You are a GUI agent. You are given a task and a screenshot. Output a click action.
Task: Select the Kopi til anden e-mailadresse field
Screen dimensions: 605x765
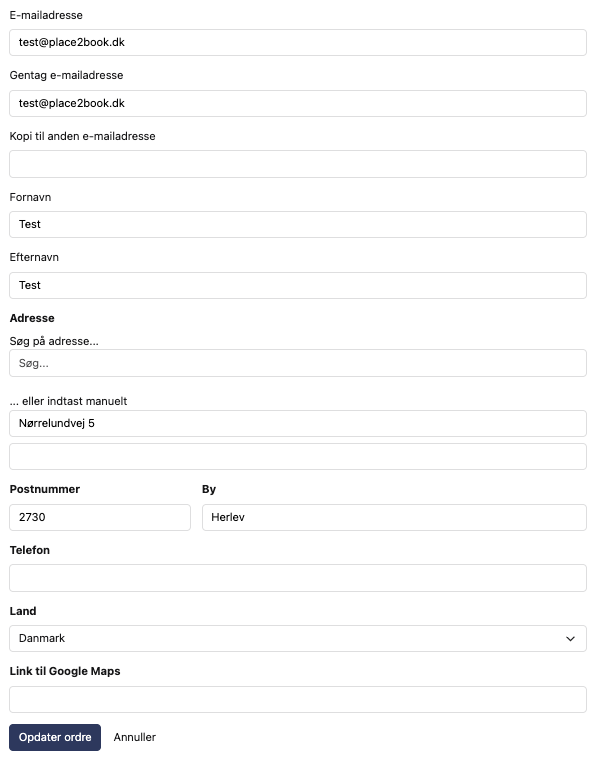click(297, 164)
